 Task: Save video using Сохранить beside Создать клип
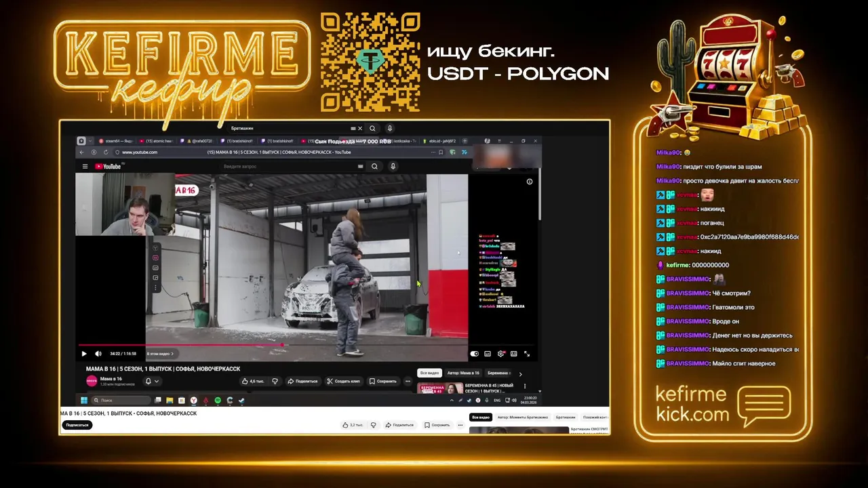pos(383,382)
